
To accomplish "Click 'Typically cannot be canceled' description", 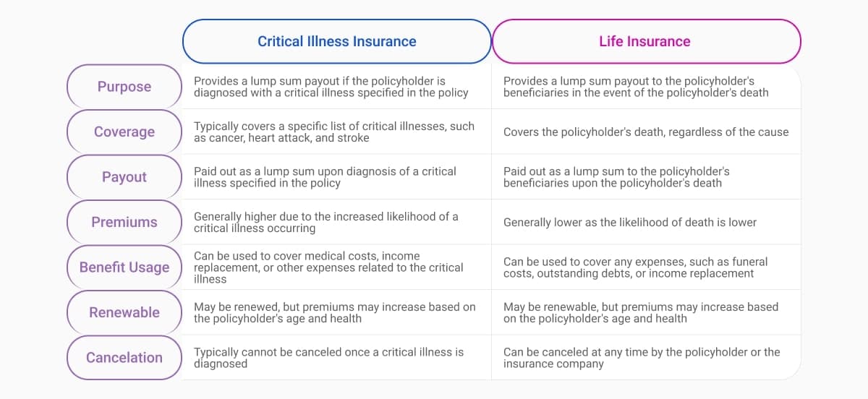I will pyautogui.click(x=328, y=358).
